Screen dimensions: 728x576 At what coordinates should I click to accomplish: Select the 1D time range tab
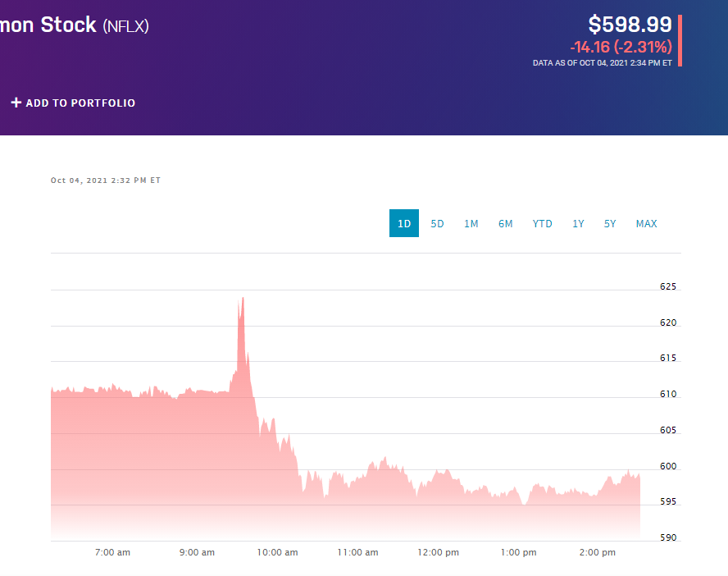403,222
